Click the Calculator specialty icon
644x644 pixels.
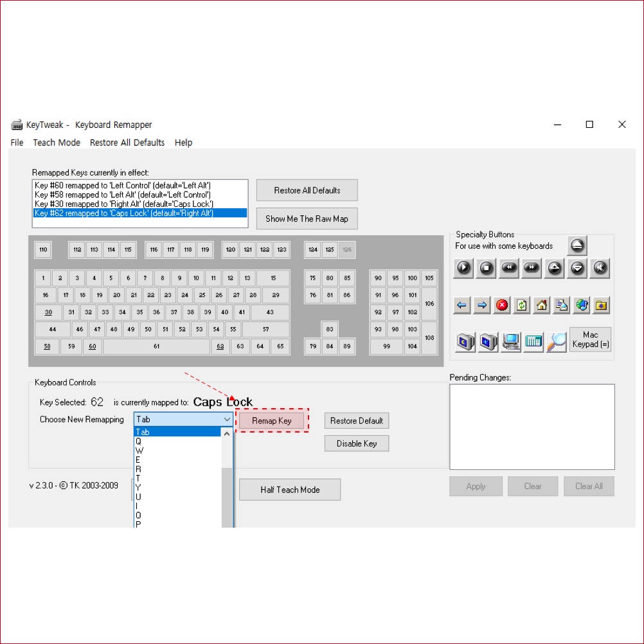click(533, 342)
